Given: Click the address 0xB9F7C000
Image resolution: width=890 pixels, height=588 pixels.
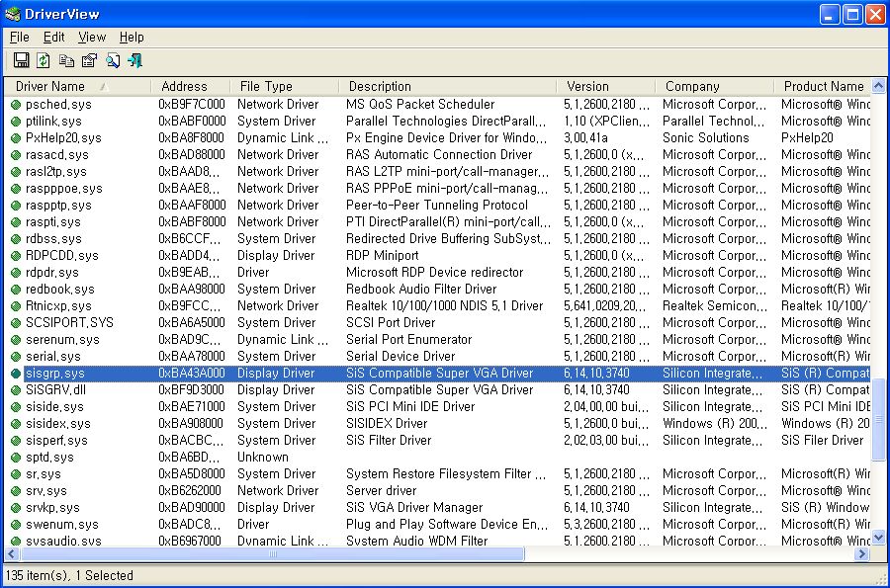Looking at the screenshot, I should click(x=192, y=105).
